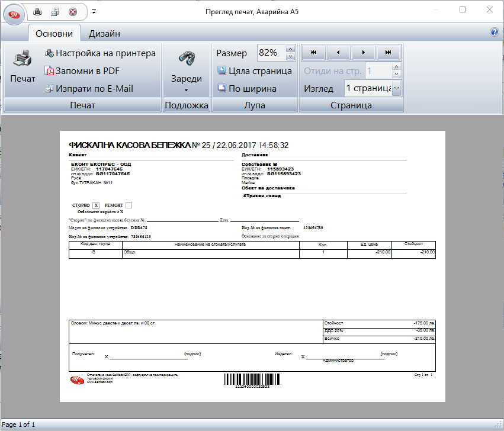Click the mail icon beside Изпрати по E-Mail
The width and height of the screenshot is (504, 431).
49,88
